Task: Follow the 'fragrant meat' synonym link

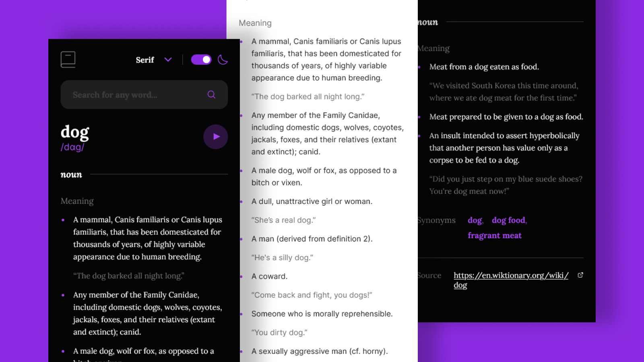Action: [494, 236]
